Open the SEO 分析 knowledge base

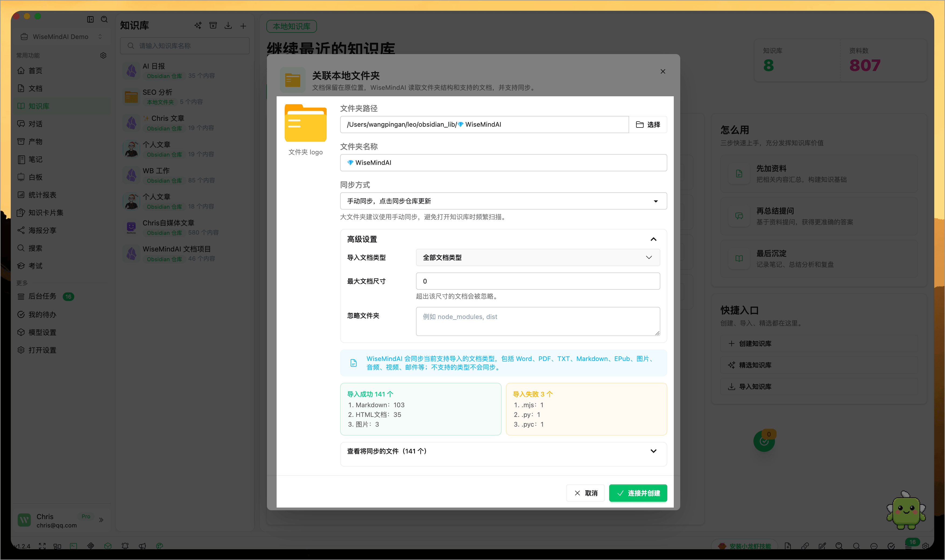[185, 97]
